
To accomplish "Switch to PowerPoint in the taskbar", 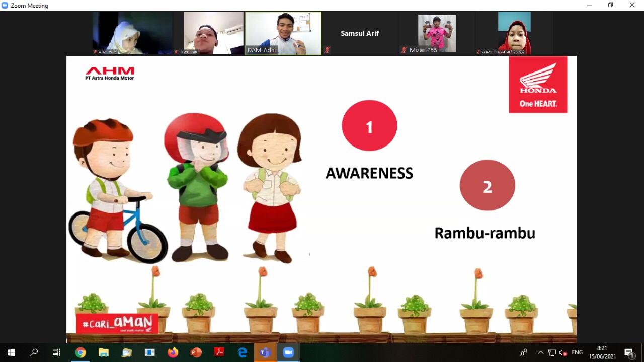I will pyautogui.click(x=196, y=352).
